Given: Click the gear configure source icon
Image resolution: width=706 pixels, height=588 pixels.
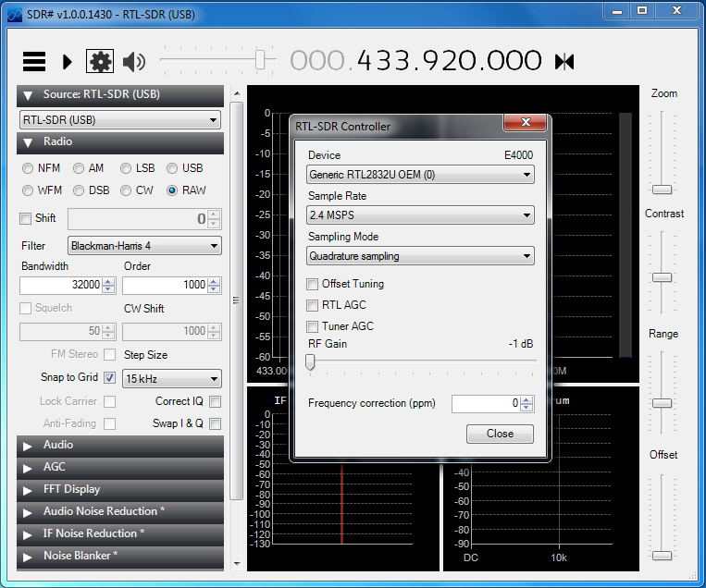Looking at the screenshot, I should click(100, 61).
